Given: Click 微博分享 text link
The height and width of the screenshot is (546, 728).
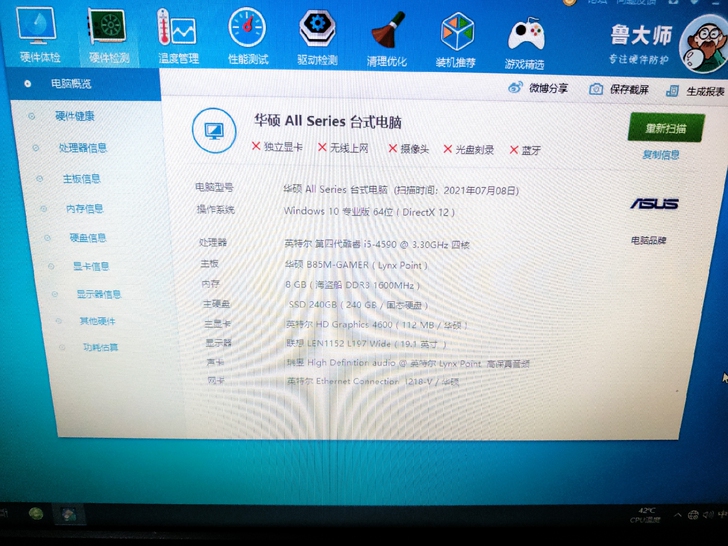Looking at the screenshot, I should [x=548, y=88].
